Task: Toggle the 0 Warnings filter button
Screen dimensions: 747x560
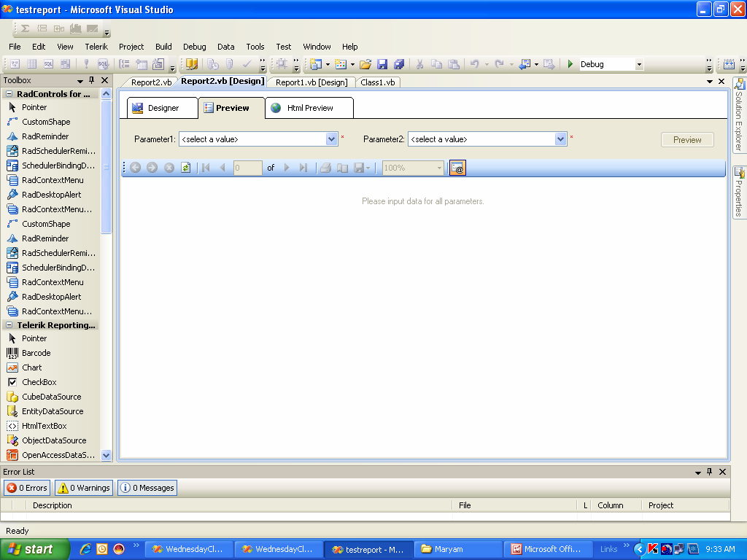Action: 84,488
